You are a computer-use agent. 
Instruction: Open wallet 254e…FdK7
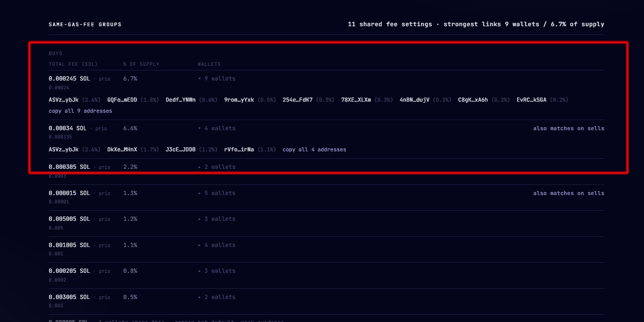298,100
